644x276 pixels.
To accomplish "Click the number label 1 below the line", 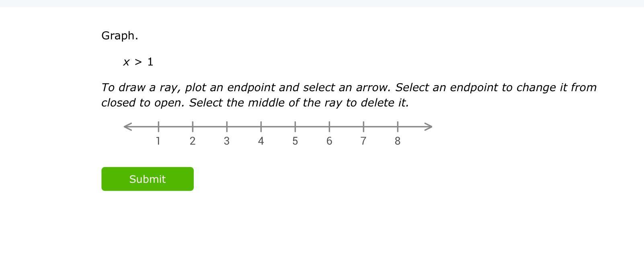I will 158,141.
